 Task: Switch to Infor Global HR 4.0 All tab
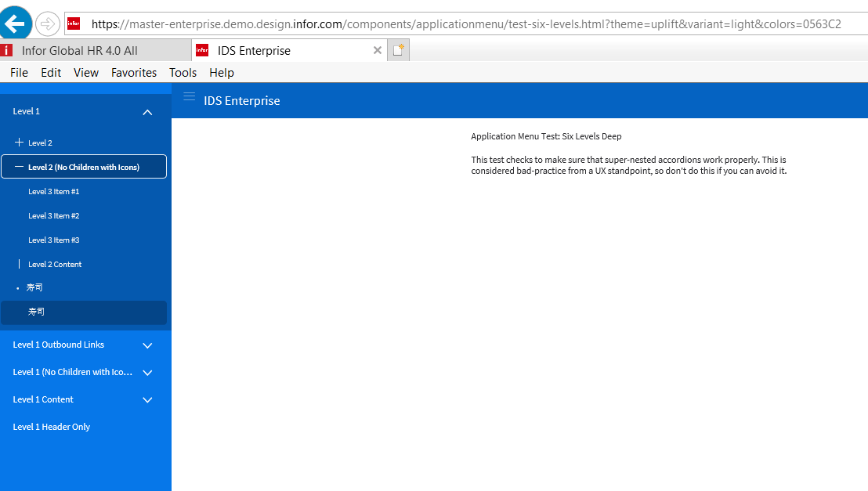coord(96,50)
